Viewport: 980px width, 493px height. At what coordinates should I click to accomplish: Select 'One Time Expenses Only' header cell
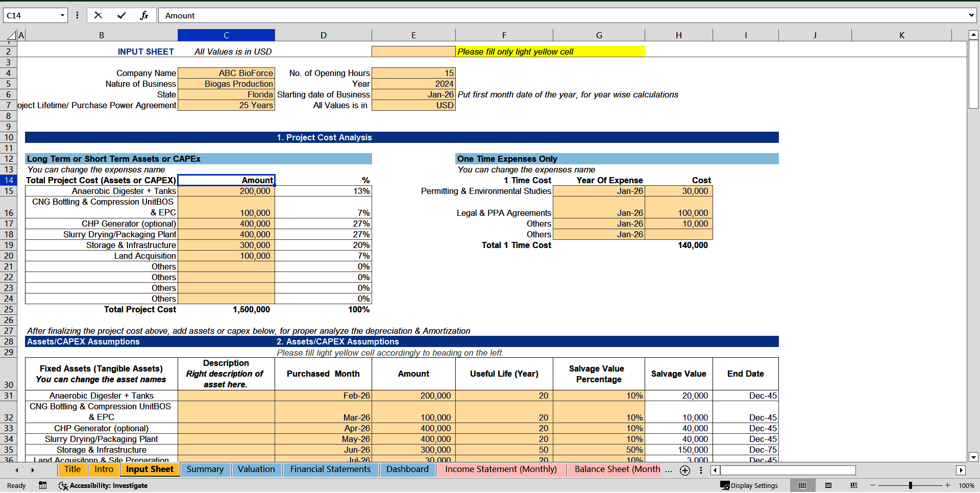pos(617,159)
